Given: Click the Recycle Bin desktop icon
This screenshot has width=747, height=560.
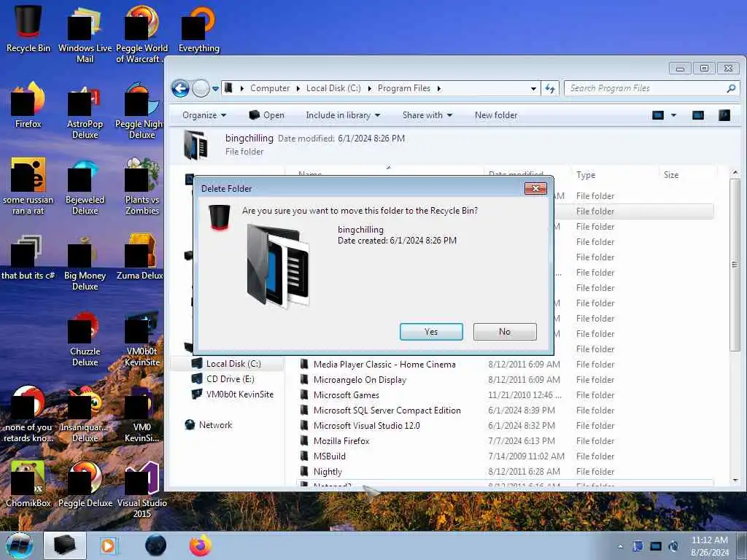Looking at the screenshot, I should 28,28.
